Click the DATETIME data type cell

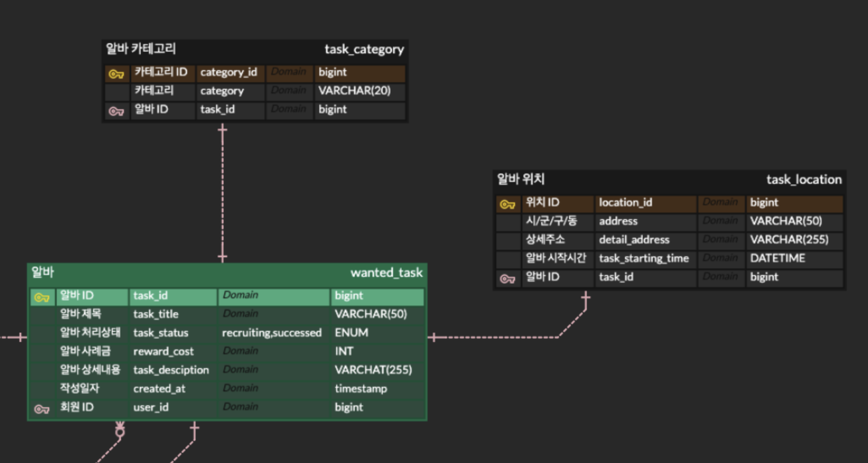(794, 259)
